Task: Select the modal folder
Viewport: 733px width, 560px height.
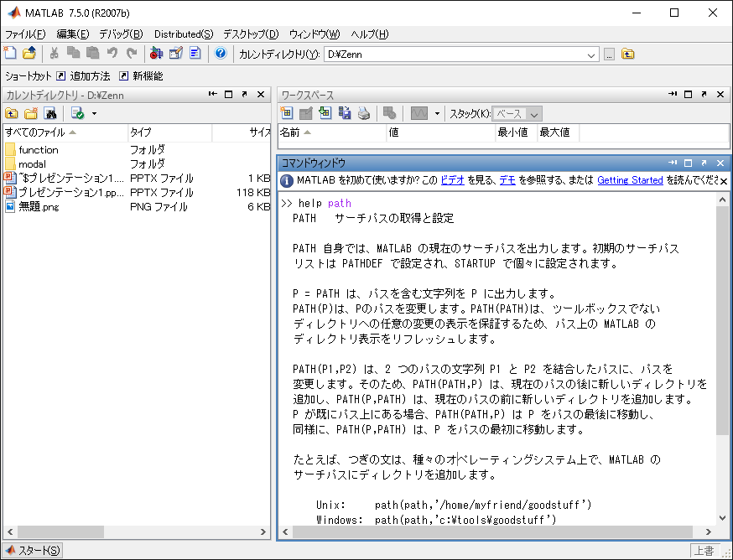Action: pyautogui.click(x=32, y=164)
